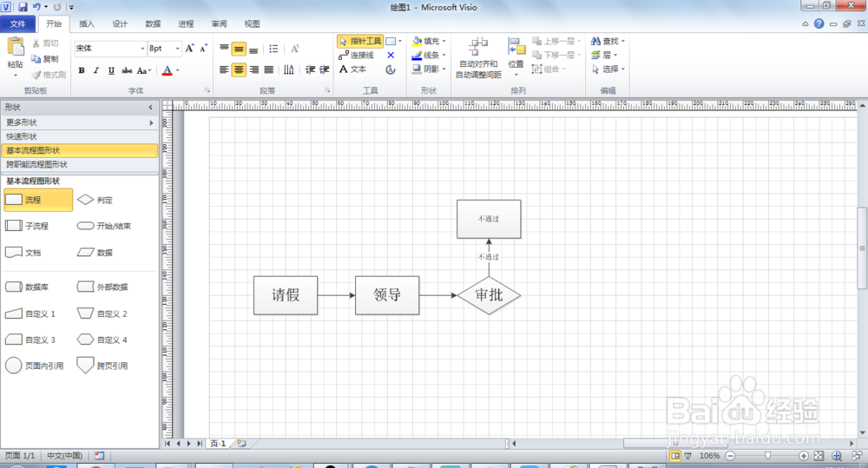Toggle Italic formatting
The height and width of the screenshot is (468, 868).
96,70
